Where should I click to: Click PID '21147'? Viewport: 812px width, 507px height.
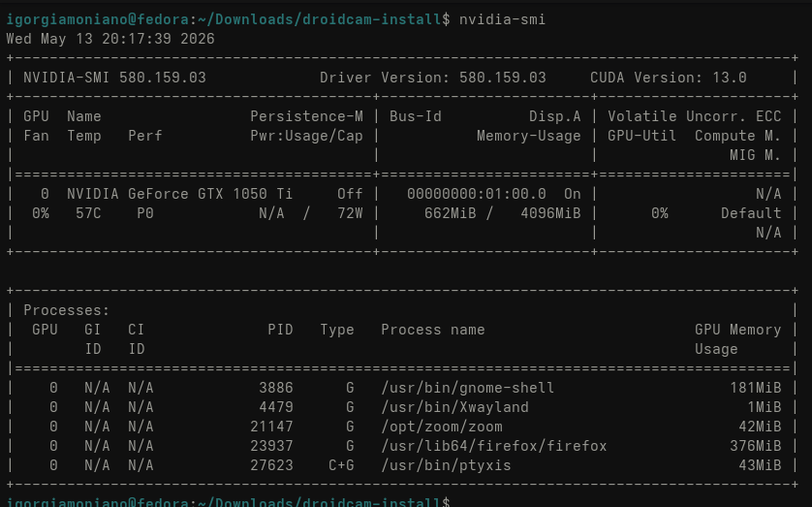271,427
